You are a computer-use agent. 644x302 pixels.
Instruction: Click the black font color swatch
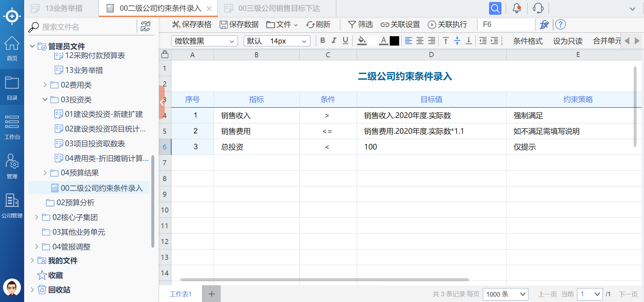click(394, 41)
